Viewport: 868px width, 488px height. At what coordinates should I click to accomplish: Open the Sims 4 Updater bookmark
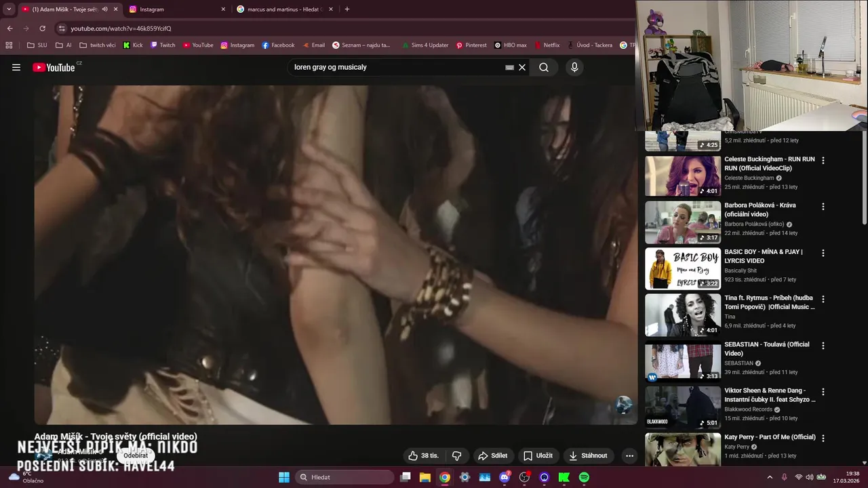[425, 45]
